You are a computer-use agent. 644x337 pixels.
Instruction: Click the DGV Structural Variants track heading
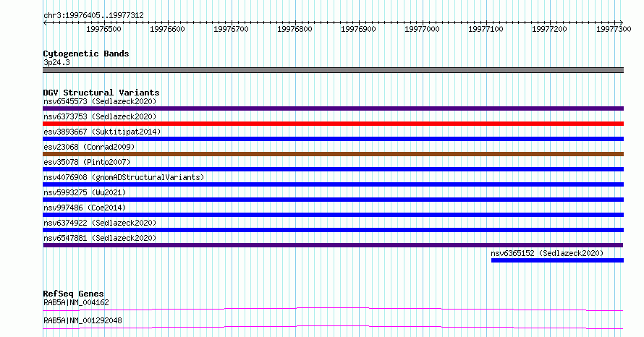(101, 93)
